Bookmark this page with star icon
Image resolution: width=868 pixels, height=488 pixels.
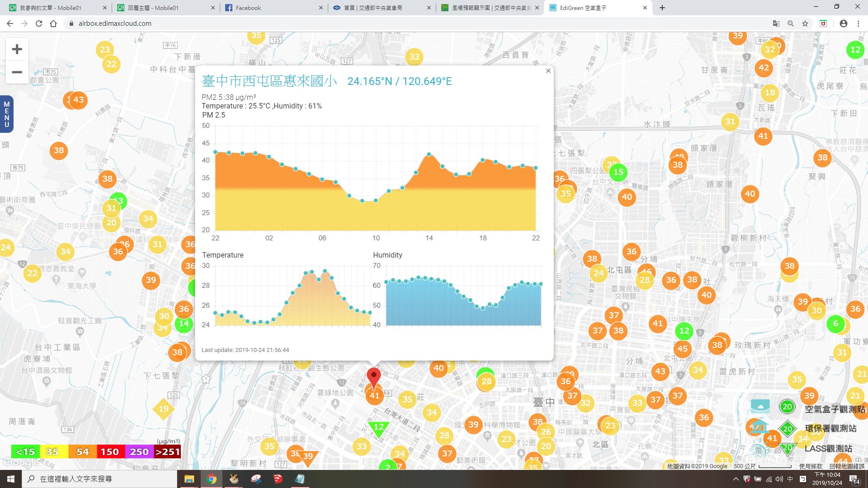point(805,23)
